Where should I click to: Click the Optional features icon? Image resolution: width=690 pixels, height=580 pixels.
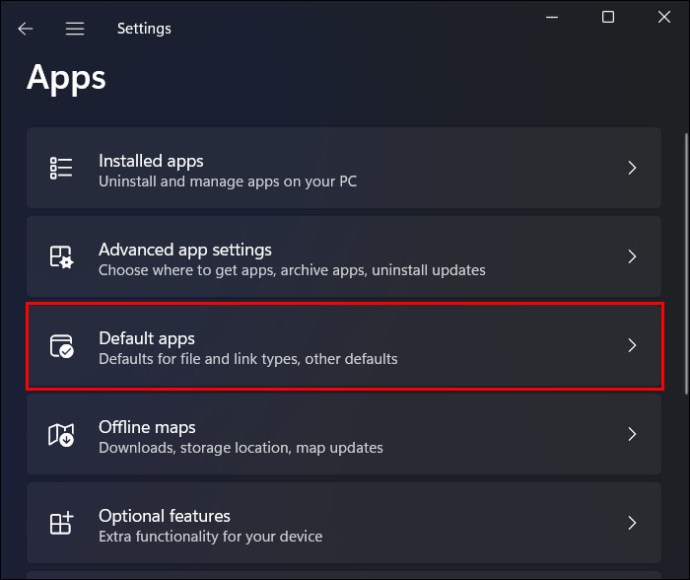[x=61, y=523]
